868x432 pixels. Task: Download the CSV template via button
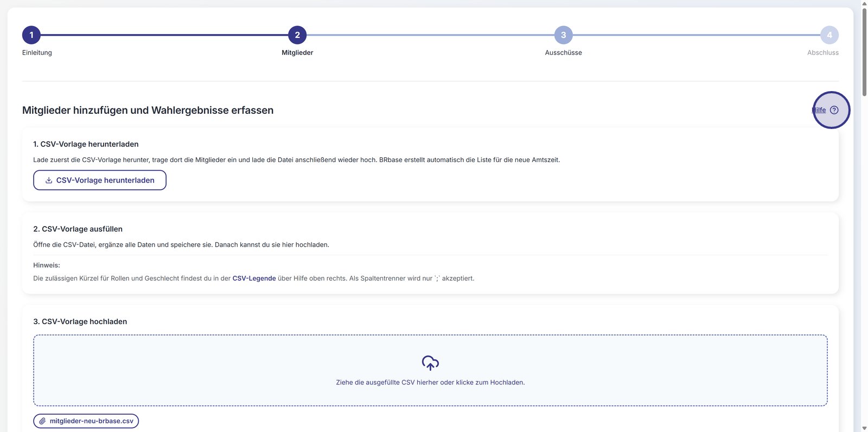click(100, 180)
